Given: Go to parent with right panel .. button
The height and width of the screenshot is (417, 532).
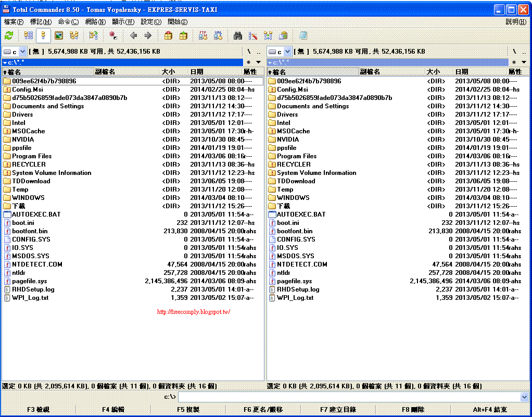Looking at the screenshot, I should coord(524,52).
